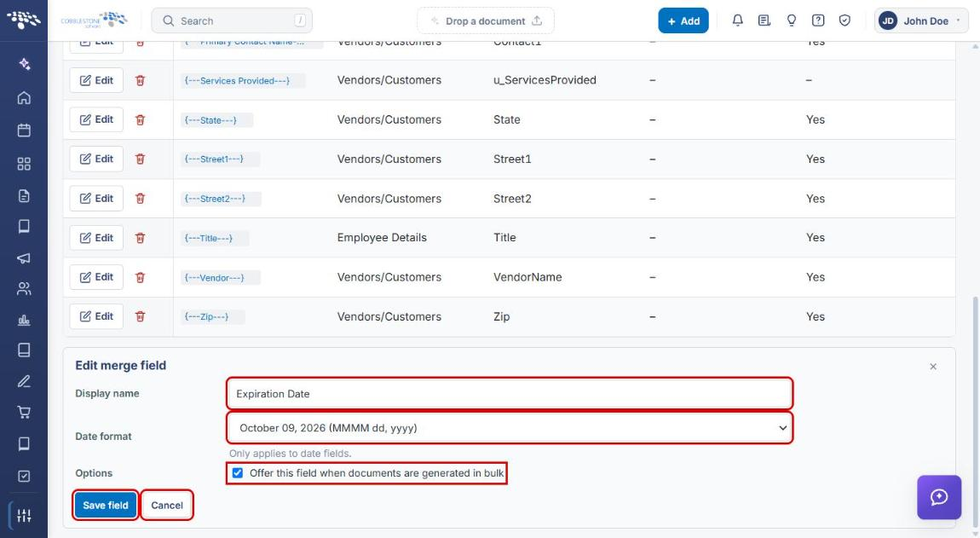This screenshot has width=980, height=538.
Task: Open the pencil signature icon in sidebar
Action: 24,381
